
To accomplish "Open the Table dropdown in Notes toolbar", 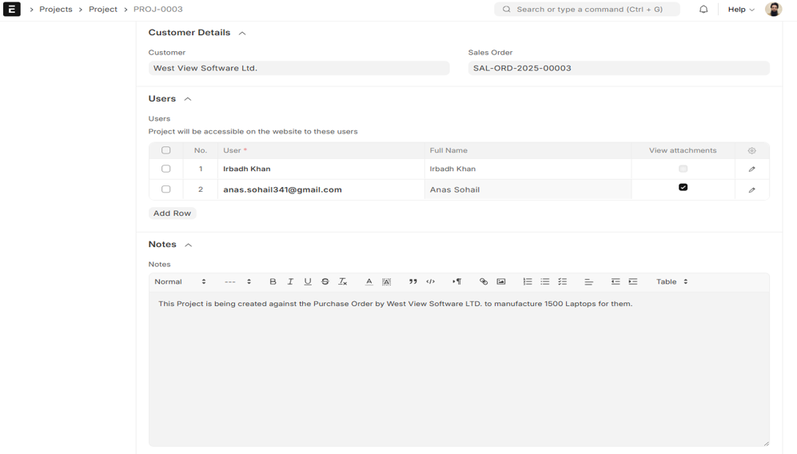I will (x=671, y=282).
